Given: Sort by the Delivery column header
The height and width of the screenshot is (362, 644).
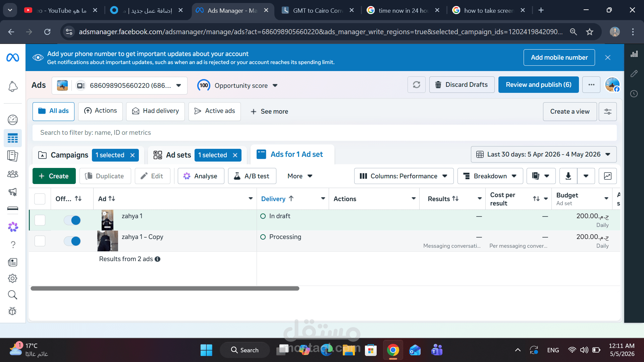Looking at the screenshot, I should click(x=277, y=199).
